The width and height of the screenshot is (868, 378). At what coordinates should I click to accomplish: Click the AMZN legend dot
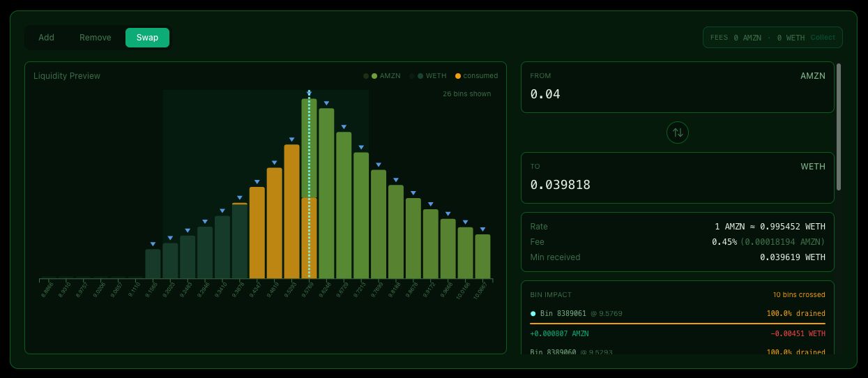click(374, 76)
